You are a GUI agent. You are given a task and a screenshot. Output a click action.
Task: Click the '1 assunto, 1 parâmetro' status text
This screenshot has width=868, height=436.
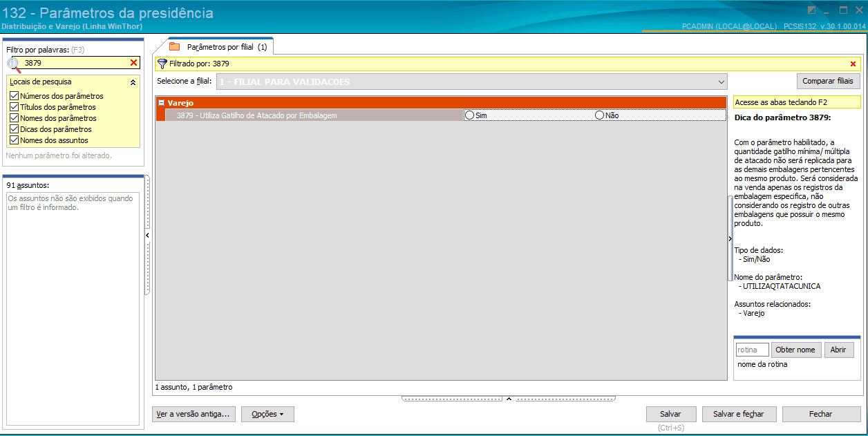point(194,387)
